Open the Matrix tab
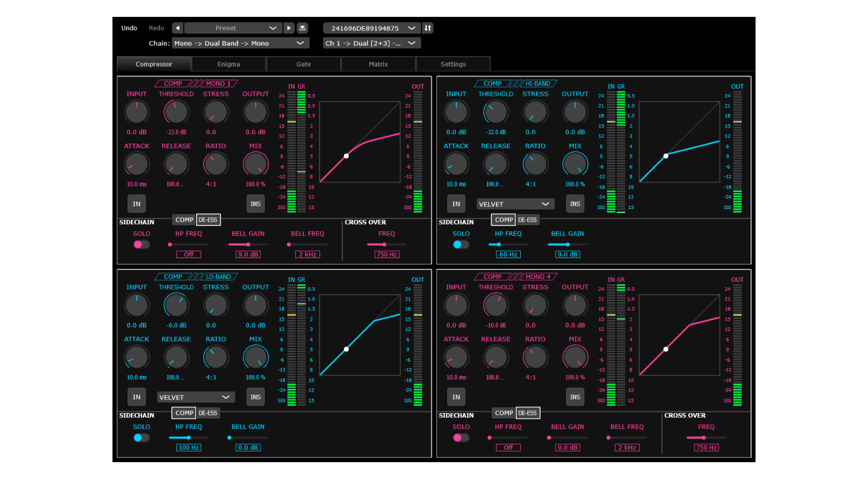 coord(378,64)
